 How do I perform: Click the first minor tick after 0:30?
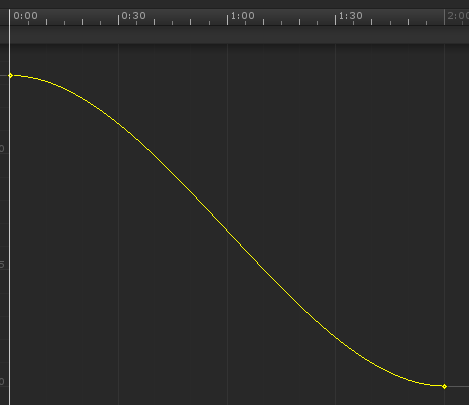tap(136, 23)
